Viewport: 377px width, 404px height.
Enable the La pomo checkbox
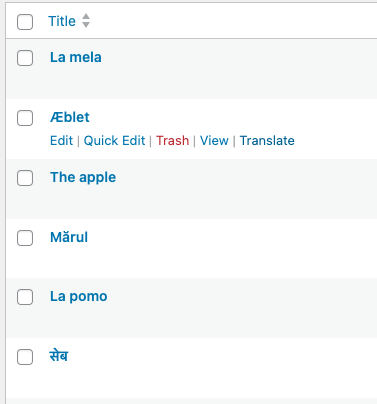[x=25, y=297]
